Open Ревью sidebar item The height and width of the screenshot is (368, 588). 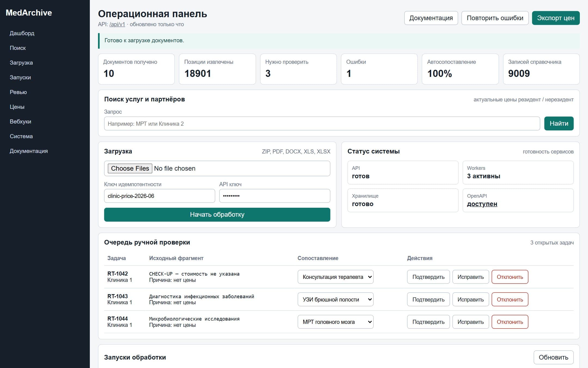(18, 92)
